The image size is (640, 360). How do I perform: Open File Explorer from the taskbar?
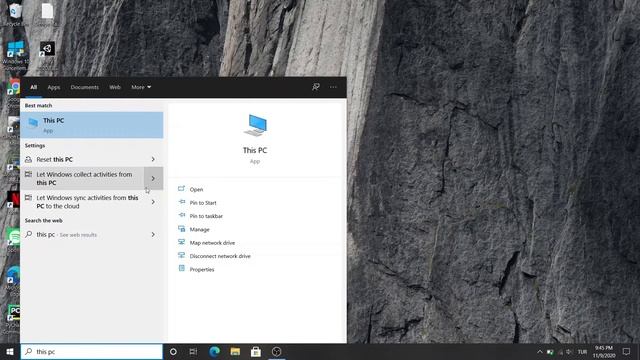[235, 351]
